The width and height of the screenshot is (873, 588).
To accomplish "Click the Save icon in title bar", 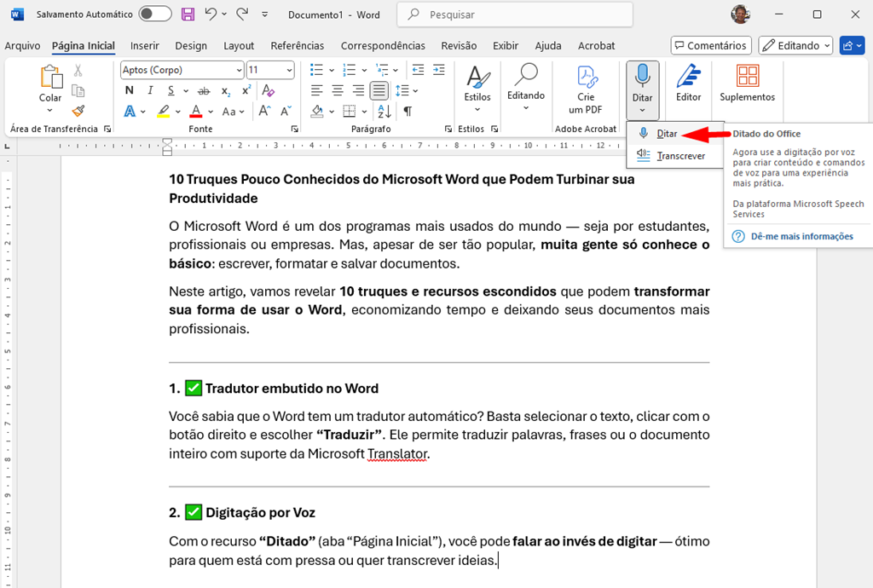I will tap(188, 14).
